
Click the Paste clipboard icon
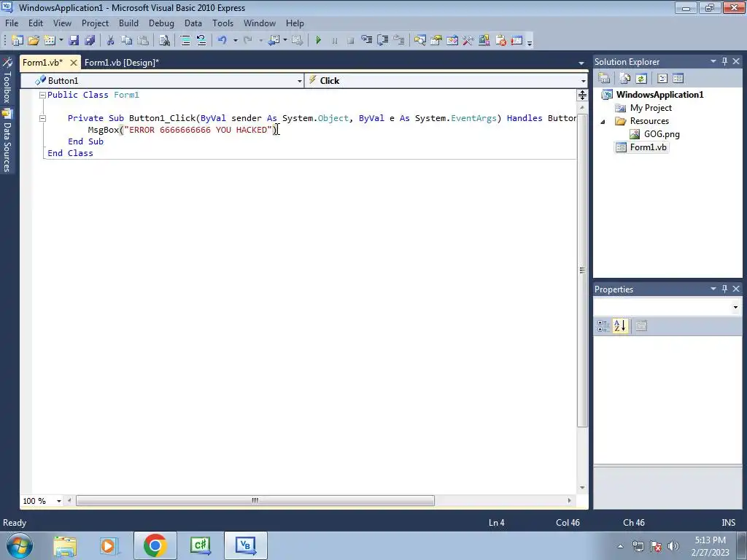tap(142, 41)
